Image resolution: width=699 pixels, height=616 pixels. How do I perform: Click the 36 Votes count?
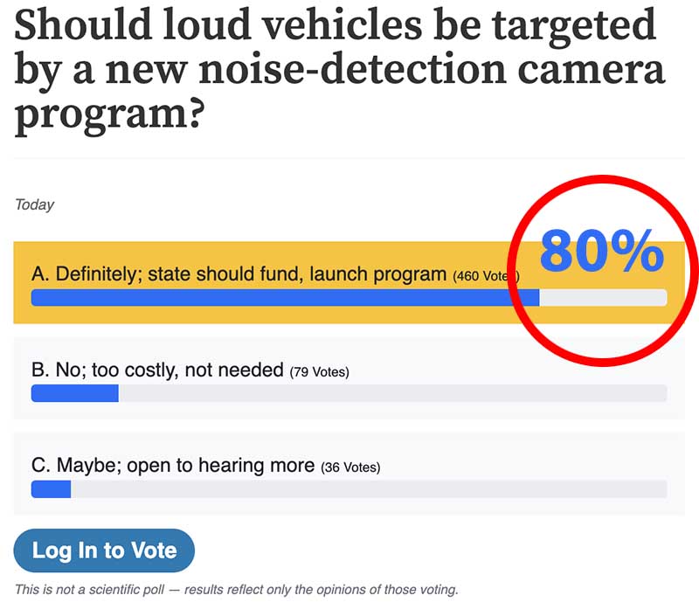point(350,467)
